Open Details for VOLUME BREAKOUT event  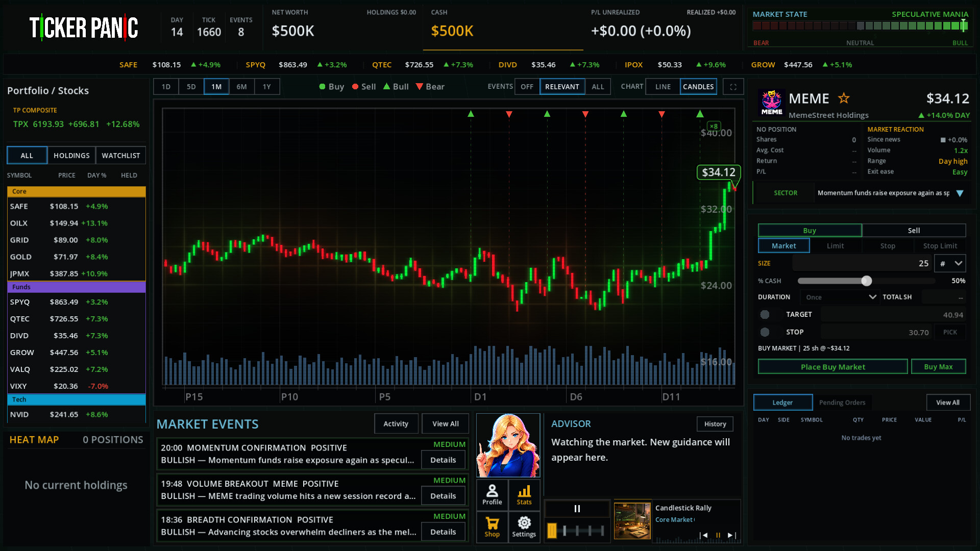(x=443, y=496)
